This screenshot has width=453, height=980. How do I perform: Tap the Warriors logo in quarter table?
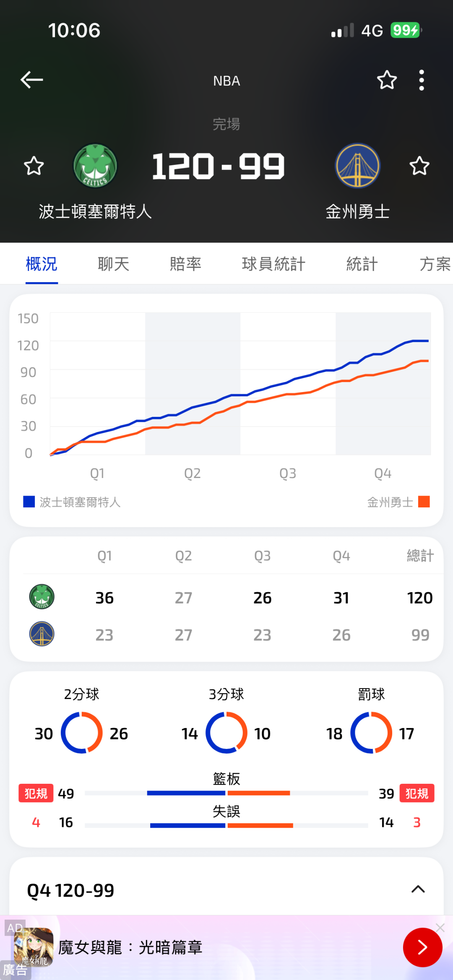[x=42, y=634]
